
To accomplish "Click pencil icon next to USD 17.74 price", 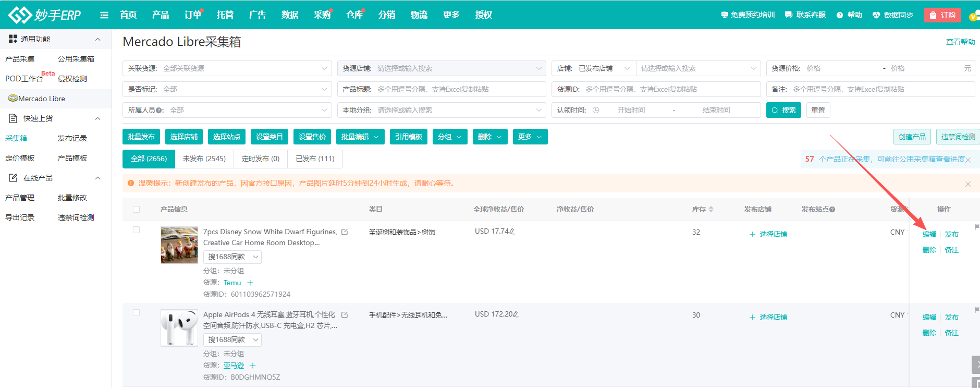I will coord(512,232).
